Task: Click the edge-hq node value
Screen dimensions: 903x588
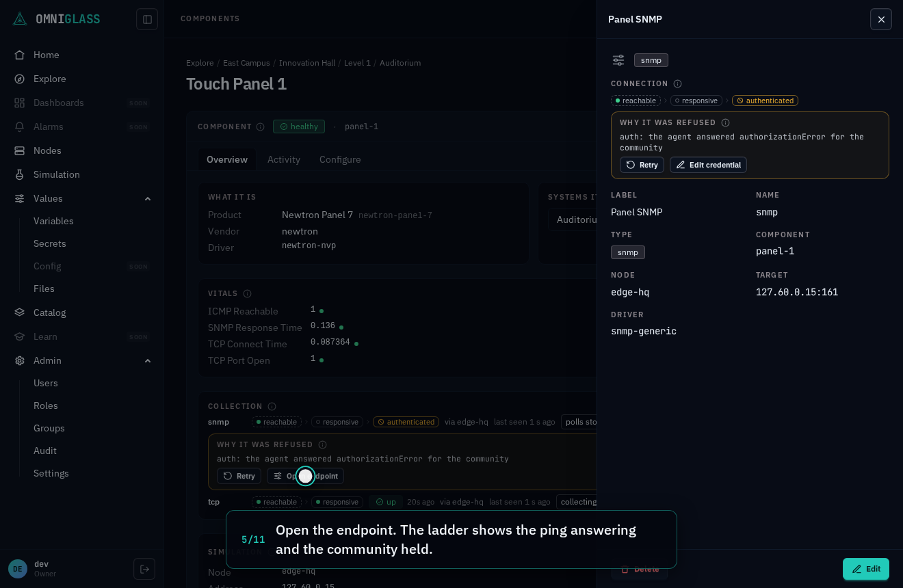Action: 630,292
